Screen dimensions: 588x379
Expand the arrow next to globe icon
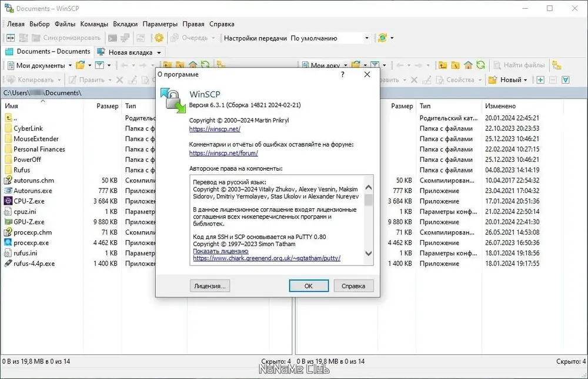tap(392, 38)
